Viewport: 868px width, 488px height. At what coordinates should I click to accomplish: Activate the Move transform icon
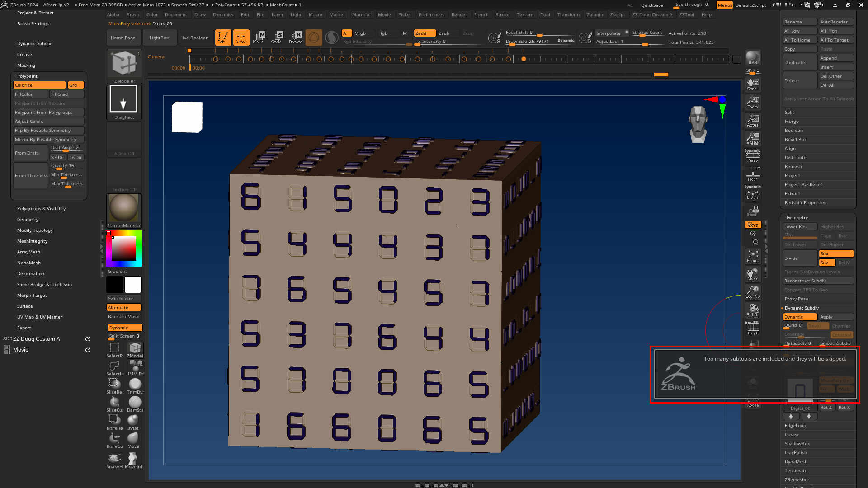259,38
